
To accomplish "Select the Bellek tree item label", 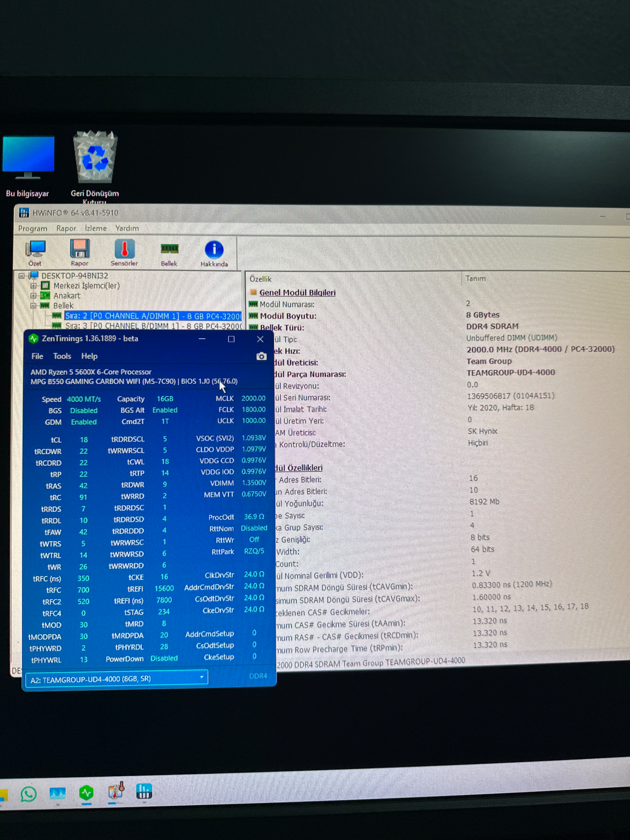I will point(63,306).
